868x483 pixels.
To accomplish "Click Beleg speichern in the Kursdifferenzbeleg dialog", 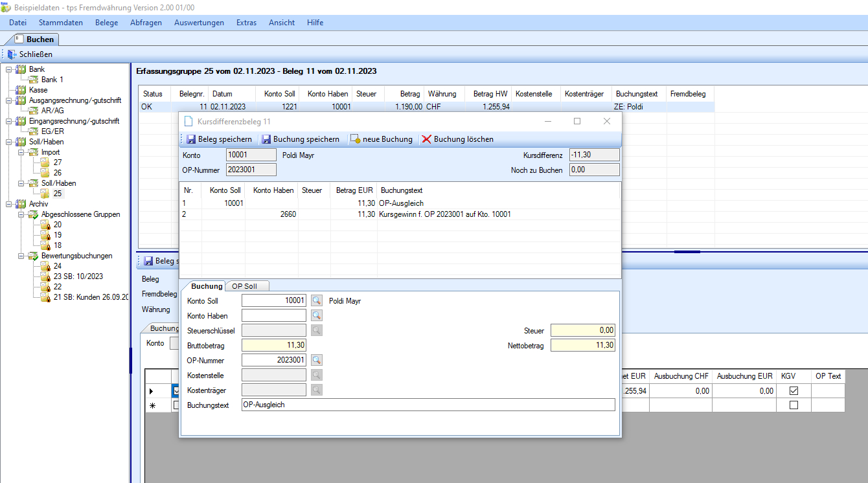I will pyautogui.click(x=219, y=139).
